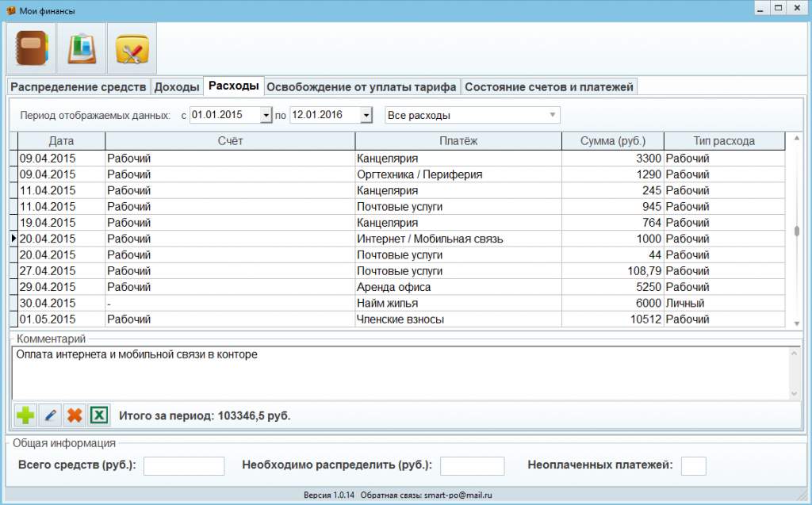Image resolution: width=812 pixels, height=505 pixels.
Task: Switch to "Состояние счетов и платежей" tab
Action: 549,87
